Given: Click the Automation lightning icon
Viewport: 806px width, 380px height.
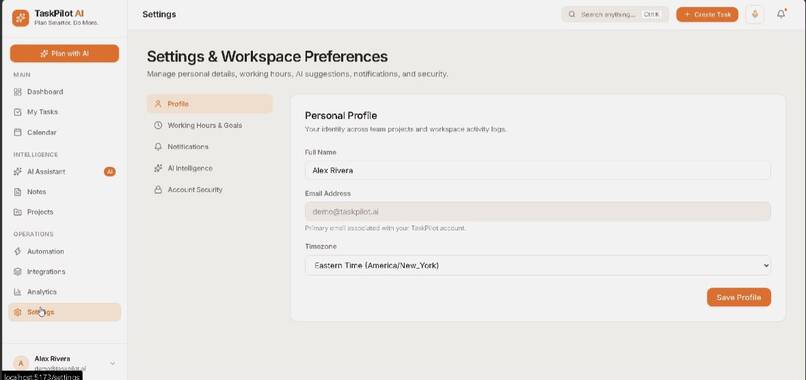Looking at the screenshot, I should click(17, 251).
